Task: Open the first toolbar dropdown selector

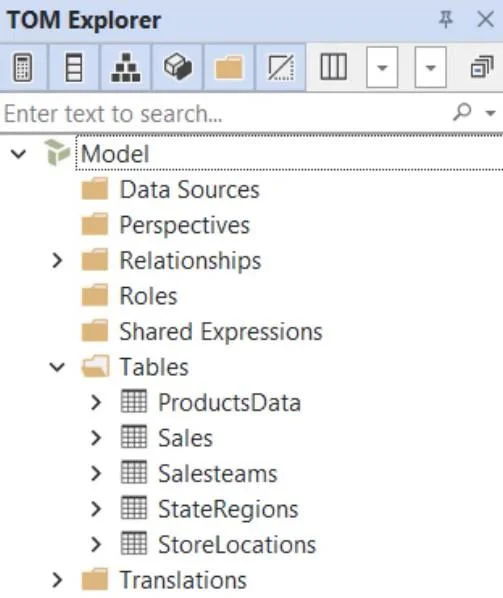Action: (382, 68)
